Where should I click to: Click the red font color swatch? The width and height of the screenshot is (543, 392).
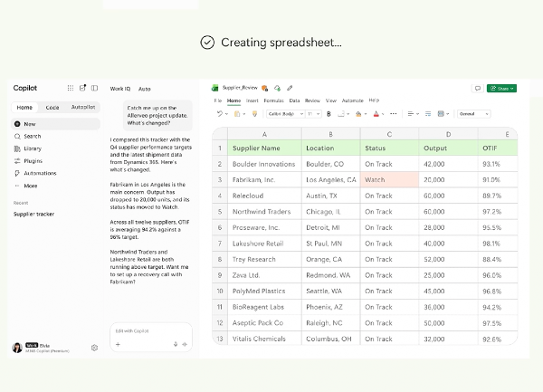pyautogui.click(x=376, y=113)
